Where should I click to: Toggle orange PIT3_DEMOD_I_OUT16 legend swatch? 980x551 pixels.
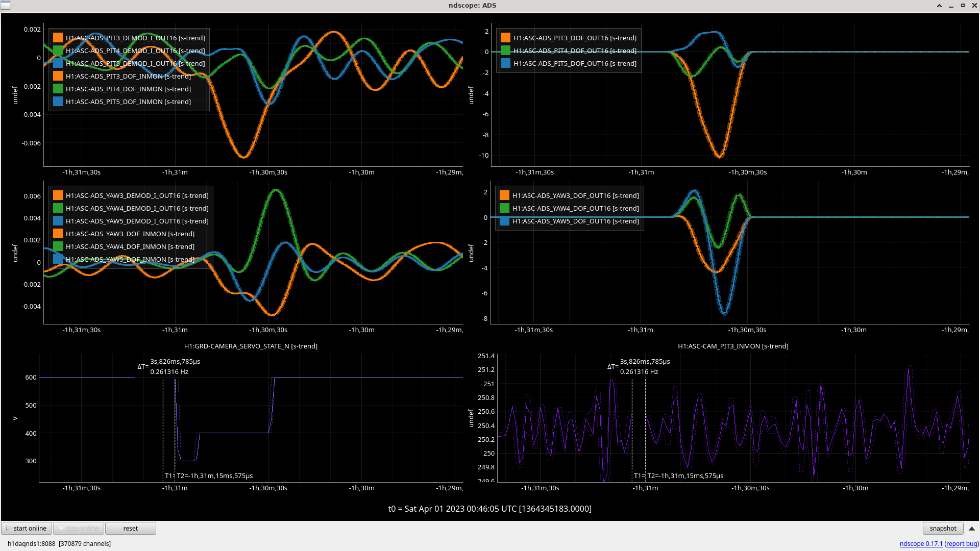(x=58, y=38)
